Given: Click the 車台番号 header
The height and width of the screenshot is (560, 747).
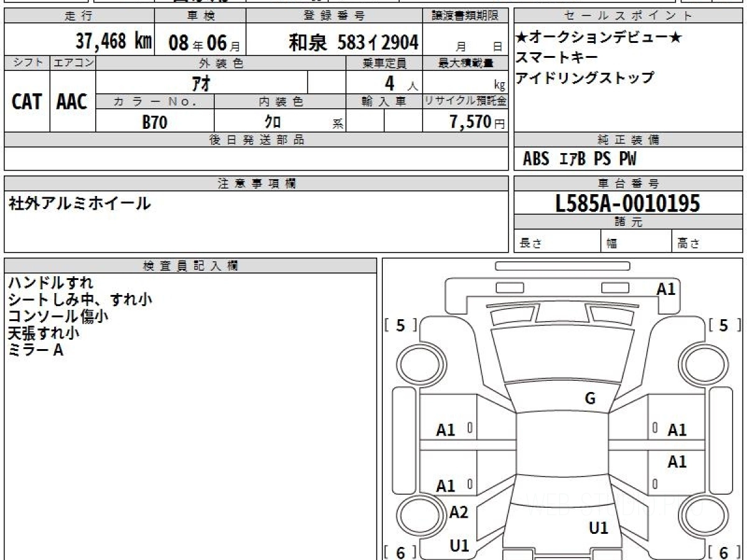Looking at the screenshot, I should (x=628, y=184).
